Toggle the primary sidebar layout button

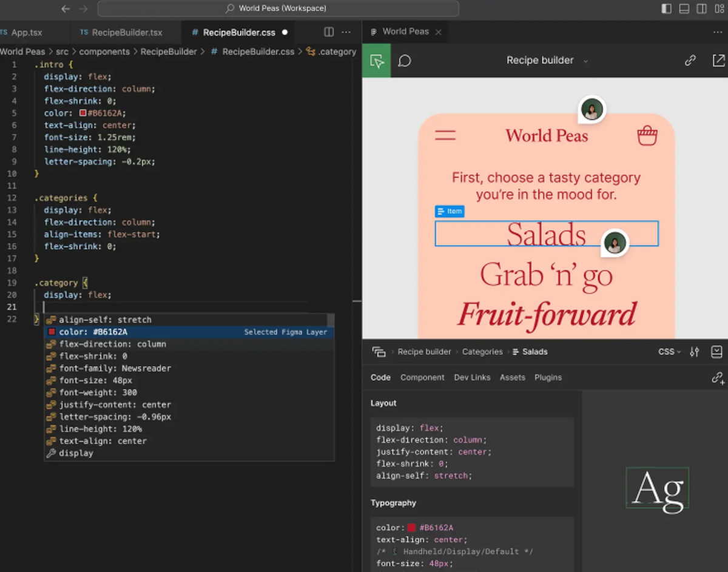coord(667,8)
